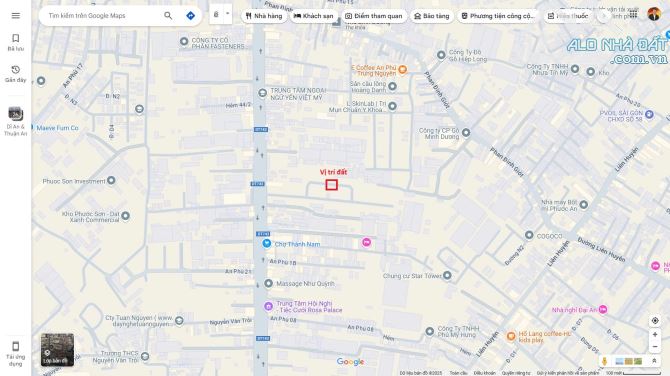Select Công Ty TNHH Phú Mỹ Hưng pin

[429, 331]
